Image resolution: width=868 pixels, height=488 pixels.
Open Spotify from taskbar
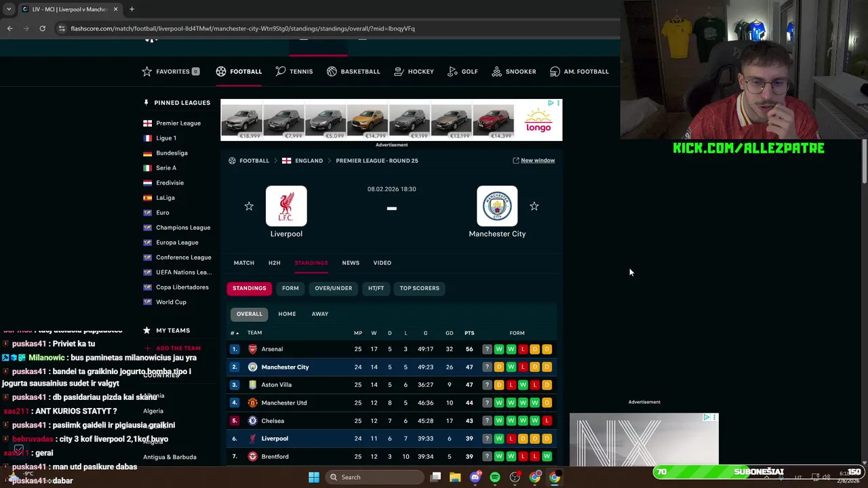point(495,477)
